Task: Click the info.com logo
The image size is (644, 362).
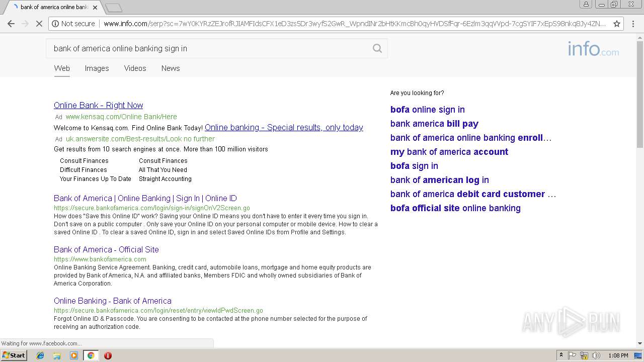Action: (x=593, y=49)
